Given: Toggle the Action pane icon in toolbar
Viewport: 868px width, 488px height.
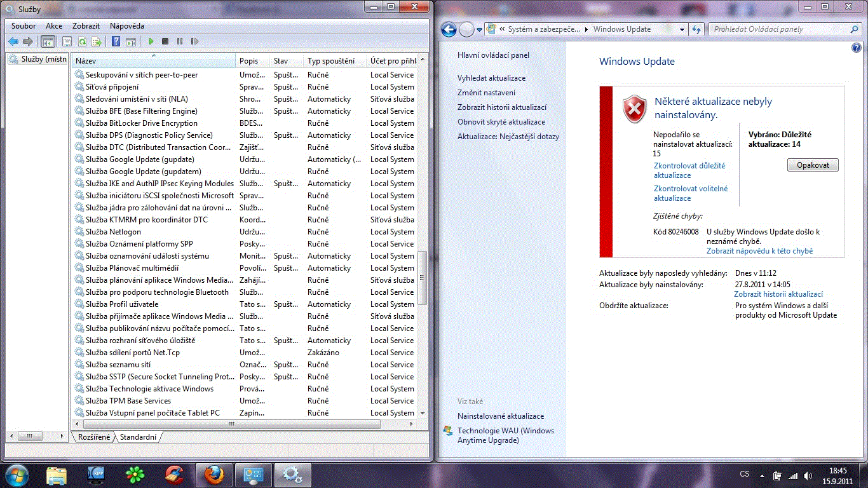Looking at the screenshot, I should coord(131,41).
